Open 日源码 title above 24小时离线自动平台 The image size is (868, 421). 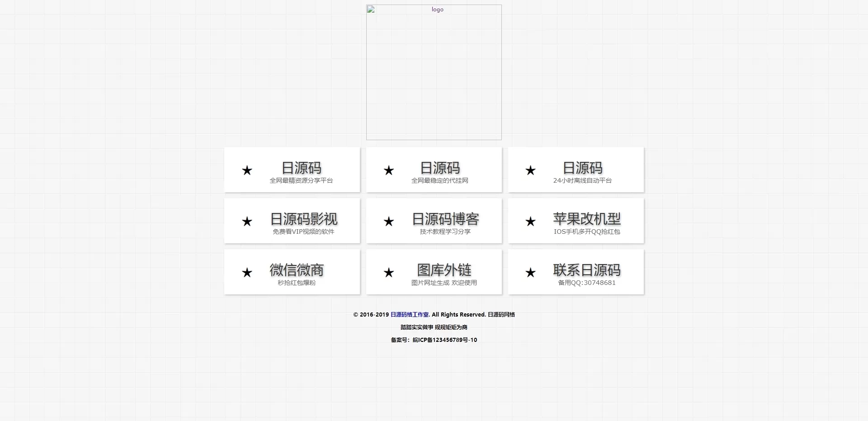(x=582, y=168)
